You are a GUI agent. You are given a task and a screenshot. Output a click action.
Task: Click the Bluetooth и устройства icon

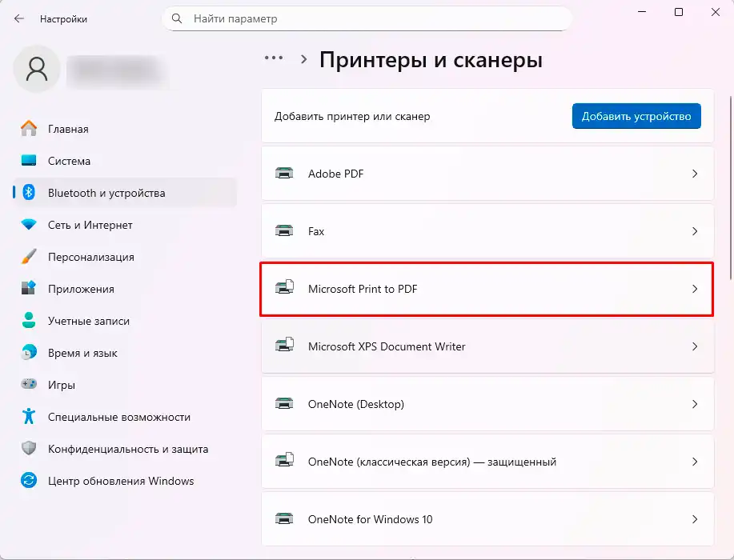[x=30, y=193]
